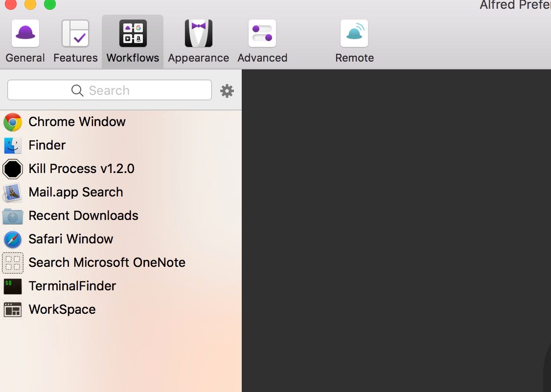
Task: Select the "Recent Downloads" workflow name
Action: tap(84, 216)
